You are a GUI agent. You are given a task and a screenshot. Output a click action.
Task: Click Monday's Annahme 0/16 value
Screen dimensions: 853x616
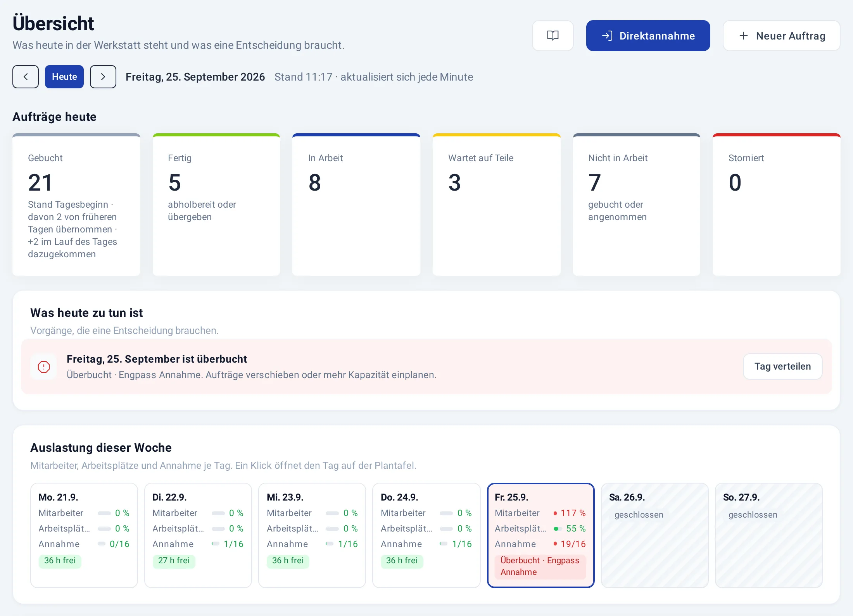coord(119,544)
